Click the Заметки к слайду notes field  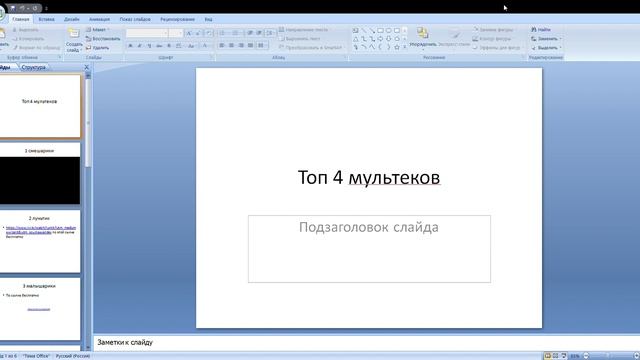367,342
